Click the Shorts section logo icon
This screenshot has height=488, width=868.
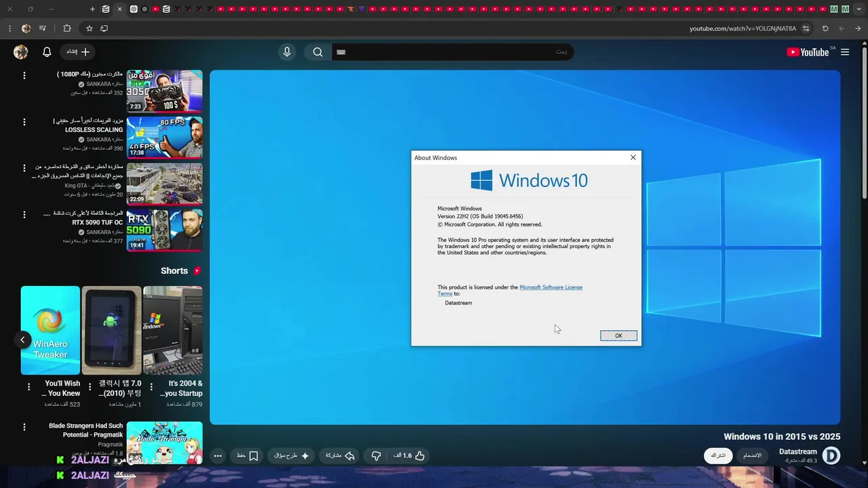(197, 270)
